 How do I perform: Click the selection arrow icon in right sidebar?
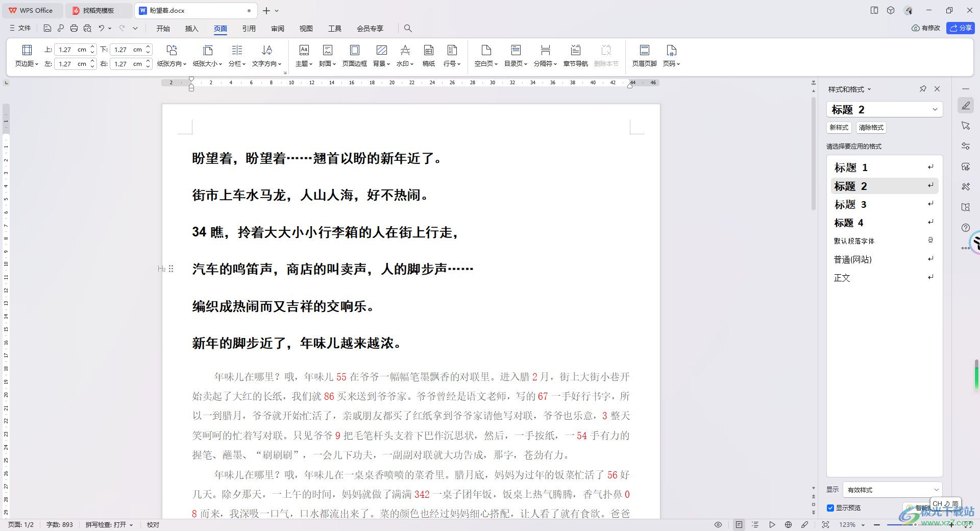(x=965, y=126)
